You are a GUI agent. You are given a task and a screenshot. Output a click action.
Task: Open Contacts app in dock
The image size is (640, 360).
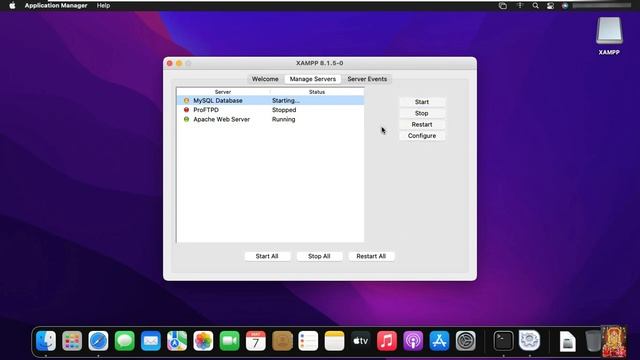click(282, 340)
